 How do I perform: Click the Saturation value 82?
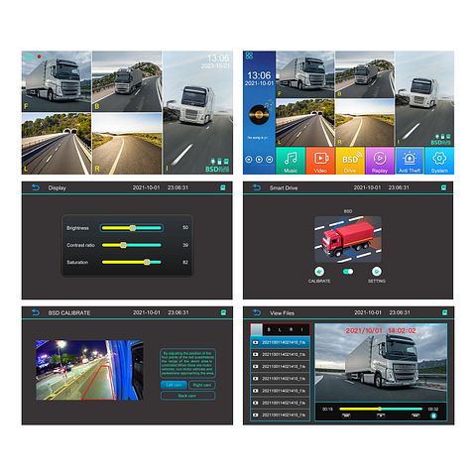(x=185, y=262)
